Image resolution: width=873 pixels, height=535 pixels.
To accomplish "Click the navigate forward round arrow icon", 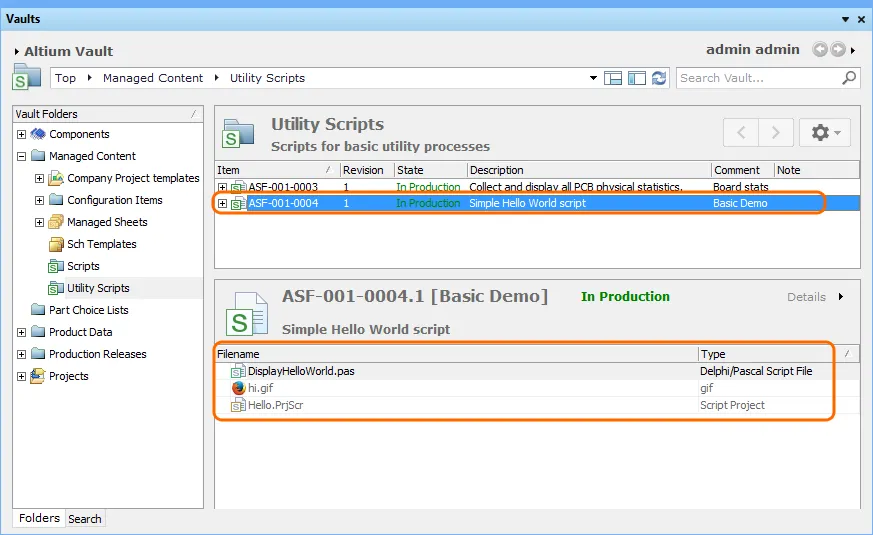I will pos(838,50).
